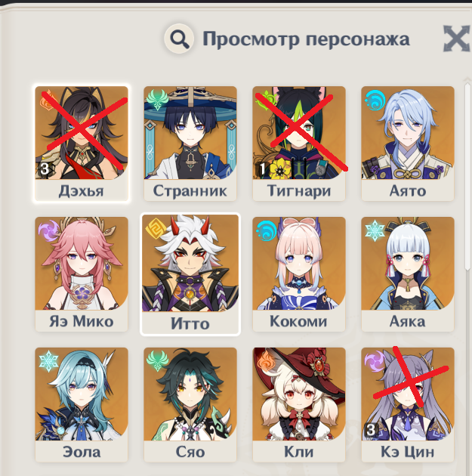472x476 pixels.
Task: Pick the Аято character card
Action: click(x=408, y=144)
